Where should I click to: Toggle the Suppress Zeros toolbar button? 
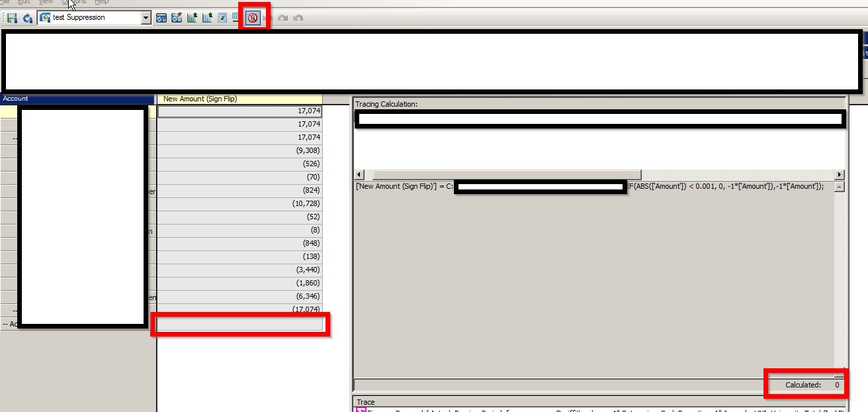(253, 18)
